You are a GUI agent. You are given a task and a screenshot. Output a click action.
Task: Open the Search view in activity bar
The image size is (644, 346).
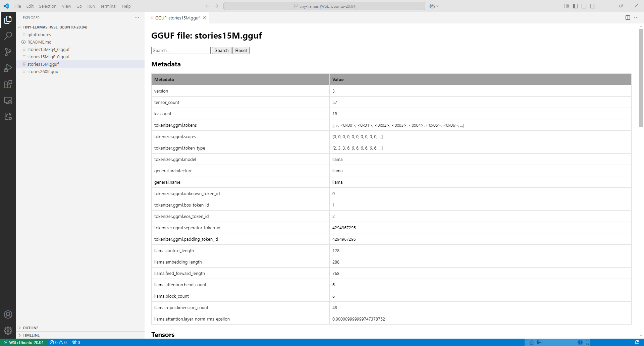(8, 36)
